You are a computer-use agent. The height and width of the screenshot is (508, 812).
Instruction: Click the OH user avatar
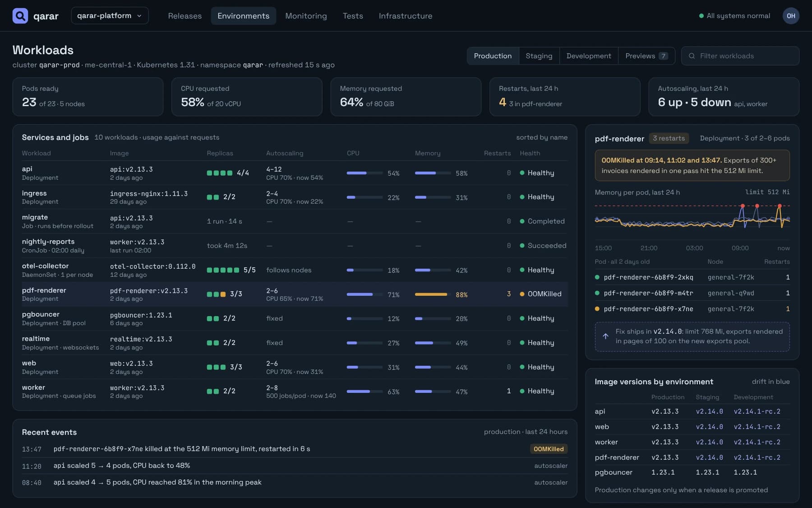coord(791,16)
